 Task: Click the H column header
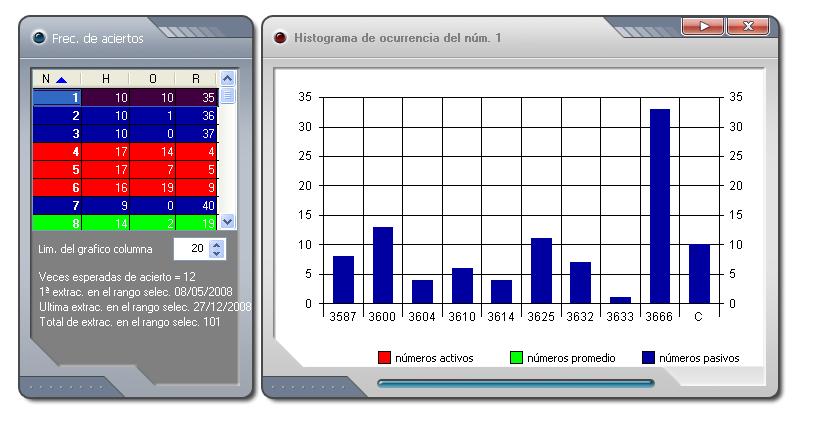[x=106, y=79]
